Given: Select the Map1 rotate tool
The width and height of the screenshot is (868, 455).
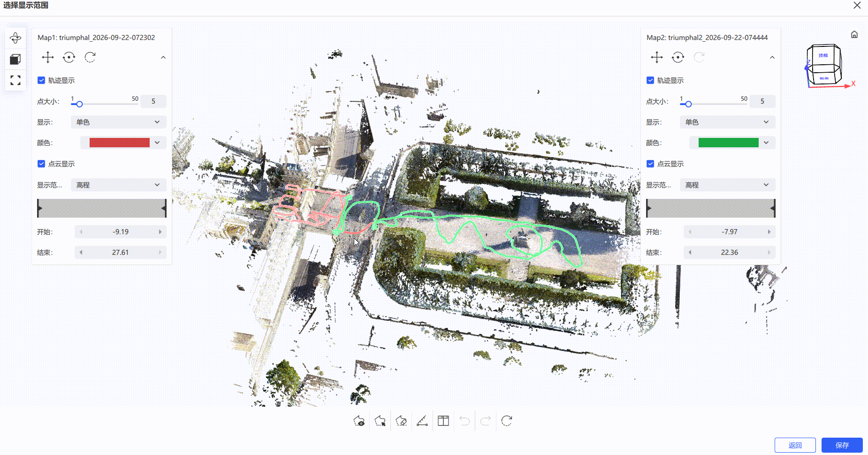Looking at the screenshot, I should [69, 57].
